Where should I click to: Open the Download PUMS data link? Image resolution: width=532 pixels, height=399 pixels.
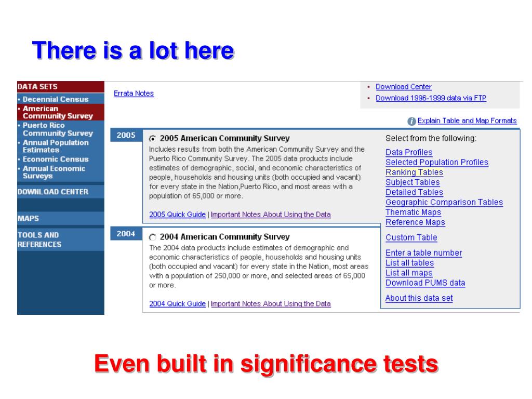(x=425, y=283)
